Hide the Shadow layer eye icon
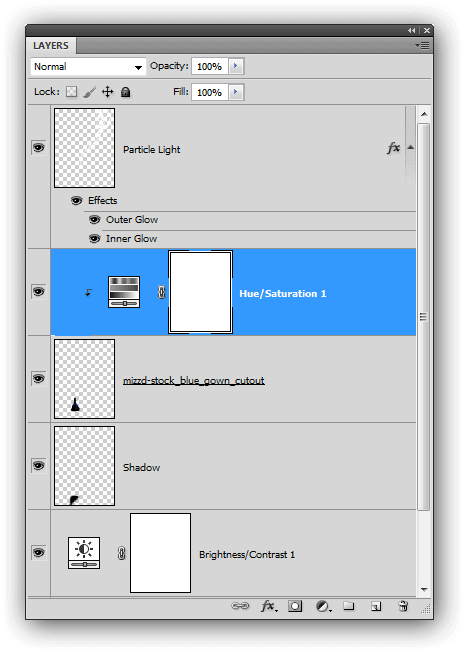465x652 pixels. click(39, 466)
